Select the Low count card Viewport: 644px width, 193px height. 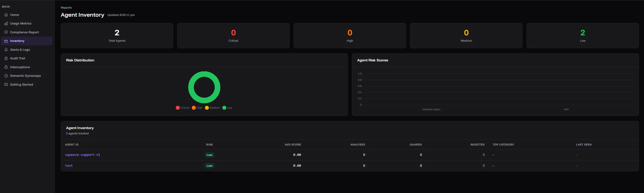coord(583,36)
